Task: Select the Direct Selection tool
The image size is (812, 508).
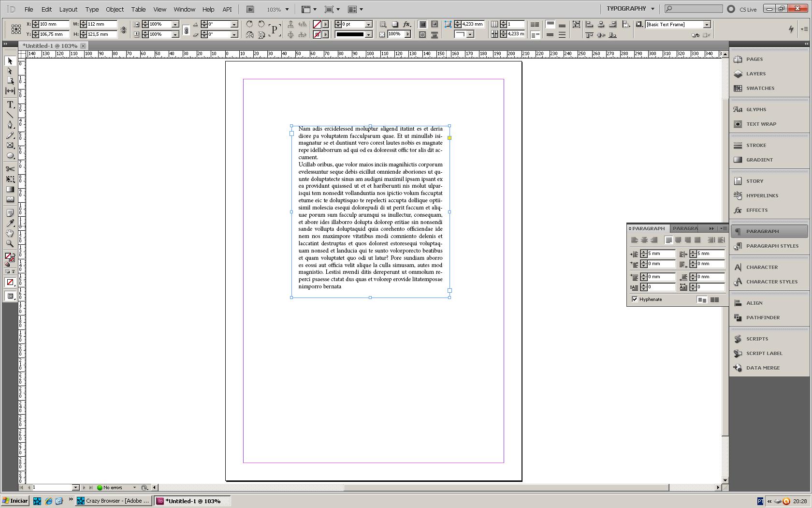Action: click(10, 71)
